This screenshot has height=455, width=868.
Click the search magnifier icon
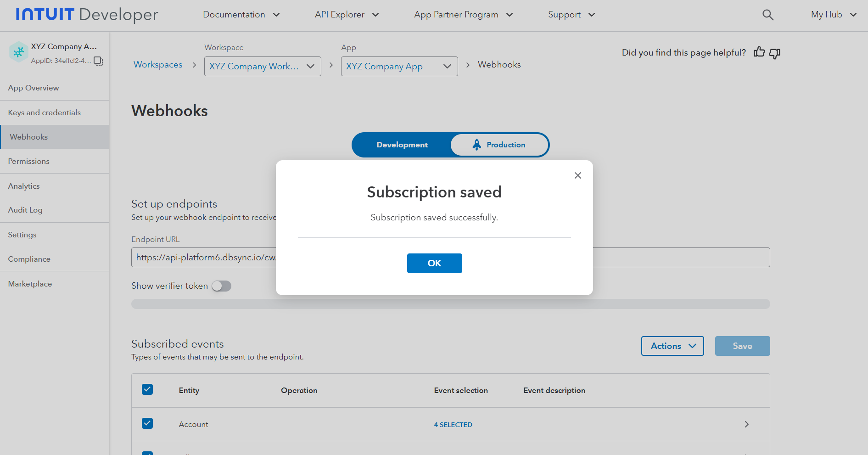pos(767,15)
